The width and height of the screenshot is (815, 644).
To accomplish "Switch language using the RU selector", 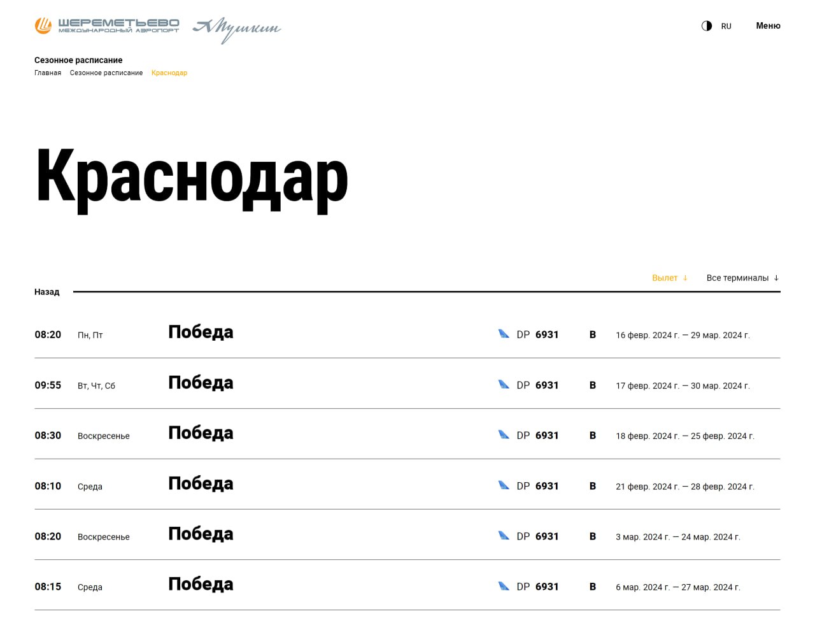I will [x=726, y=26].
